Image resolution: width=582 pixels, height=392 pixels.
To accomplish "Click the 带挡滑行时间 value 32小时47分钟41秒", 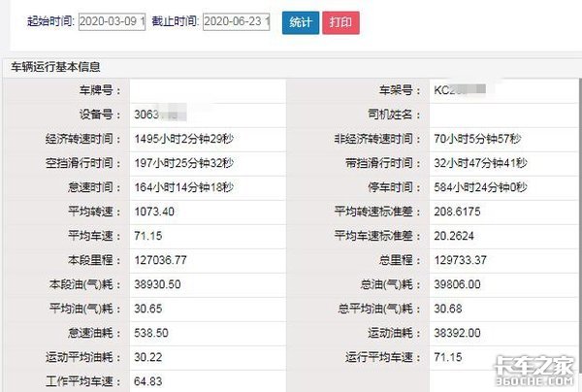I will pyautogui.click(x=481, y=163).
